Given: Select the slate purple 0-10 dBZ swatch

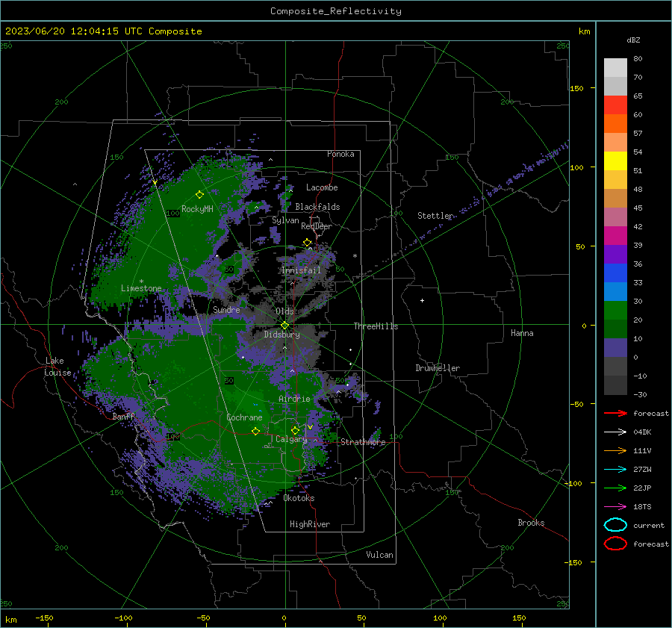Looking at the screenshot, I should tap(615, 348).
